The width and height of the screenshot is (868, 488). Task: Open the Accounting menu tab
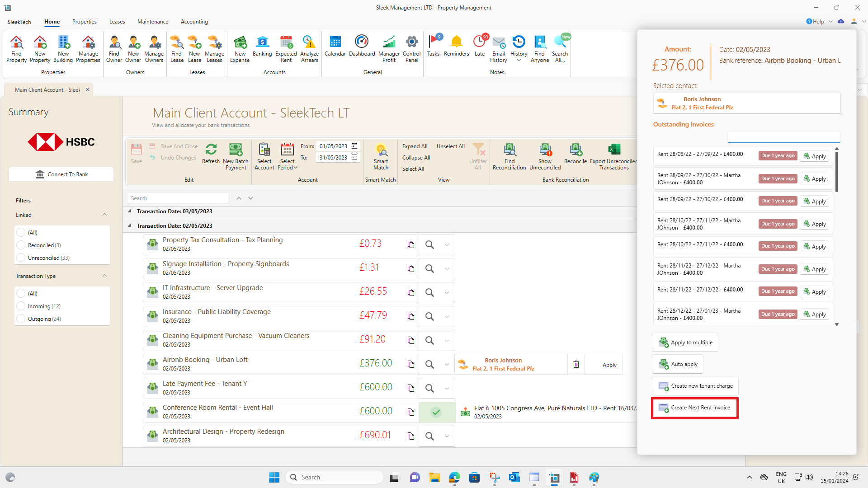pyautogui.click(x=194, y=22)
